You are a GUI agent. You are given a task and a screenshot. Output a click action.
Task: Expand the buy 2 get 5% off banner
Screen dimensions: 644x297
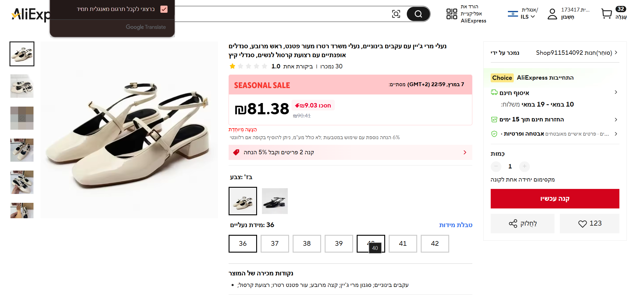[x=465, y=152]
